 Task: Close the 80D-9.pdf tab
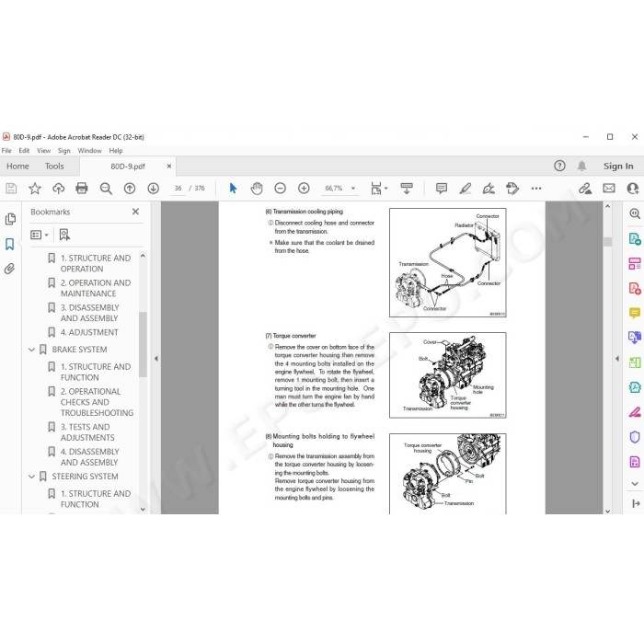[x=168, y=166]
